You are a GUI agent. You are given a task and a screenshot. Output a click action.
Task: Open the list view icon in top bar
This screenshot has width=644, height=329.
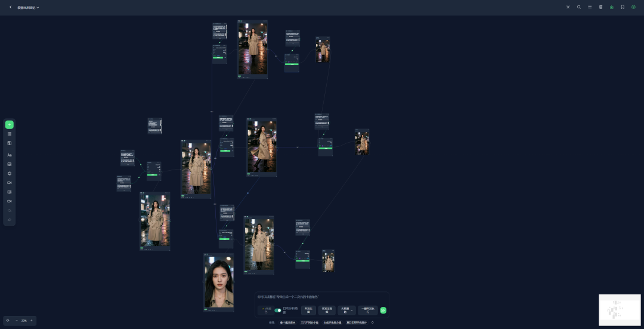pyautogui.click(x=590, y=7)
